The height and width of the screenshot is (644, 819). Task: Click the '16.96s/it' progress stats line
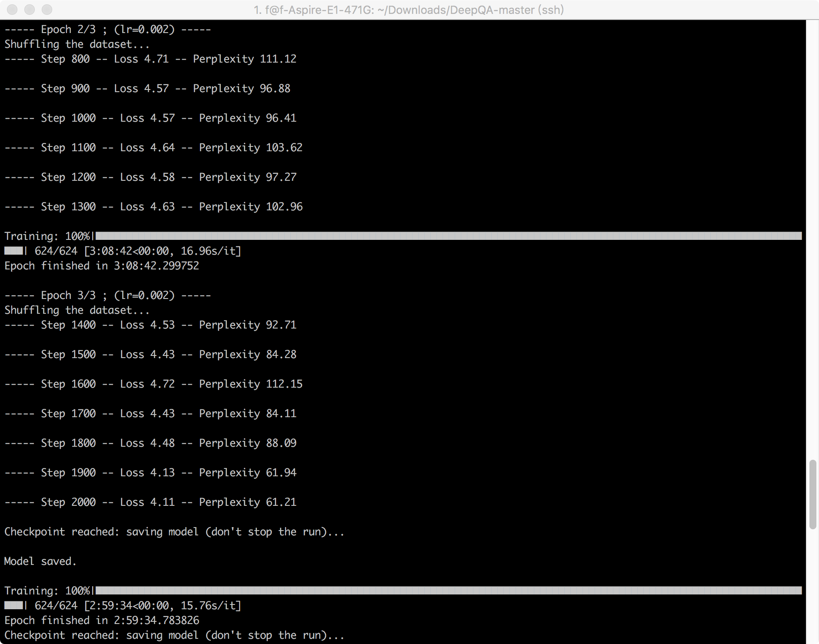coord(123,251)
